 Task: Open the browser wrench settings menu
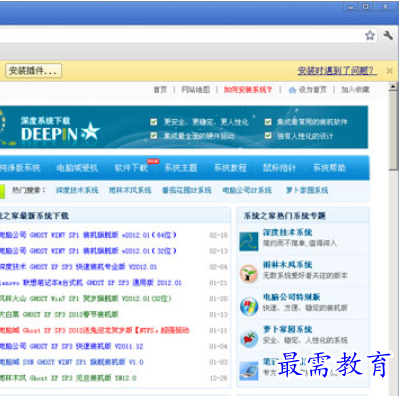pyautogui.click(x=388, y=35)
